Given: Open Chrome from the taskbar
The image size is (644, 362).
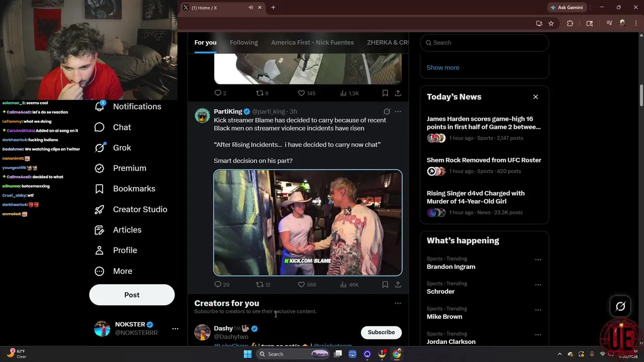Looking at the screenshot, I should click(x=397, y=354).
